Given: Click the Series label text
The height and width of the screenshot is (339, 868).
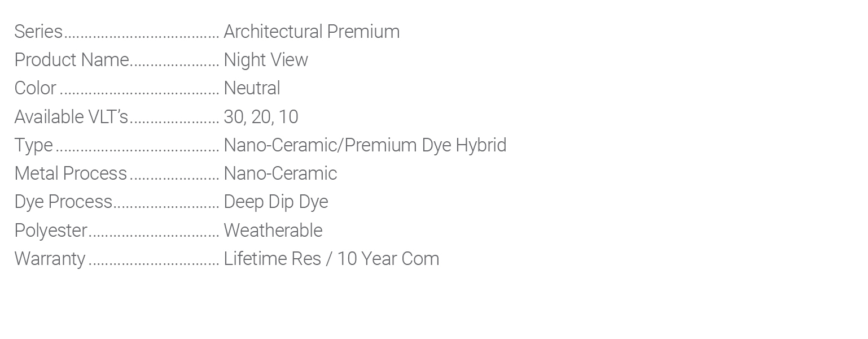Looking at the screenshot, I should pyautogui.click(x=38, y=32).
